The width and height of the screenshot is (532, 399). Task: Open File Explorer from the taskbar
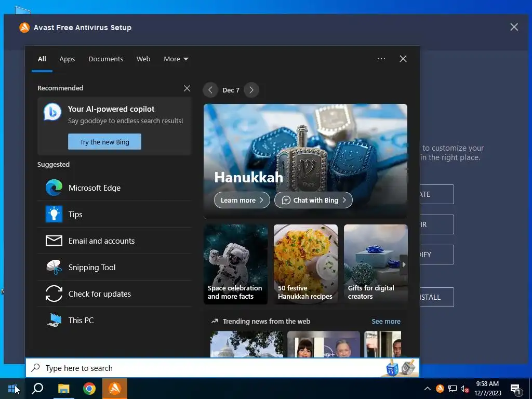pyautogui.click(x=63, y=389)
